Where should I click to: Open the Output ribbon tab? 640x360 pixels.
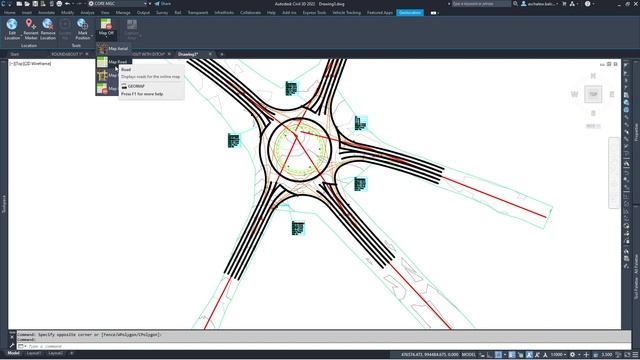pos(143,13)
